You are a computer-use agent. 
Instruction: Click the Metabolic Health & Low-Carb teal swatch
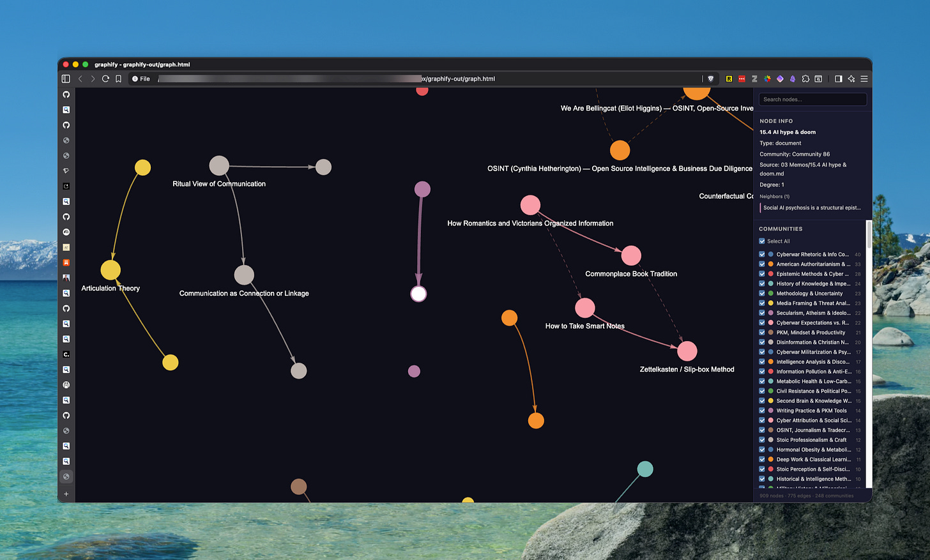coord(771,381)
